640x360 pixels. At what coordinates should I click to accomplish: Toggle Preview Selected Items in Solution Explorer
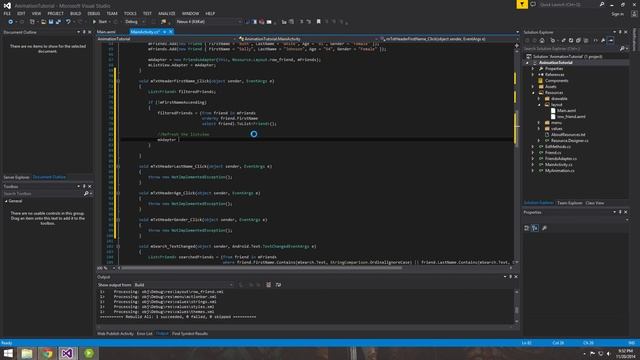click(x=611, y=40)
